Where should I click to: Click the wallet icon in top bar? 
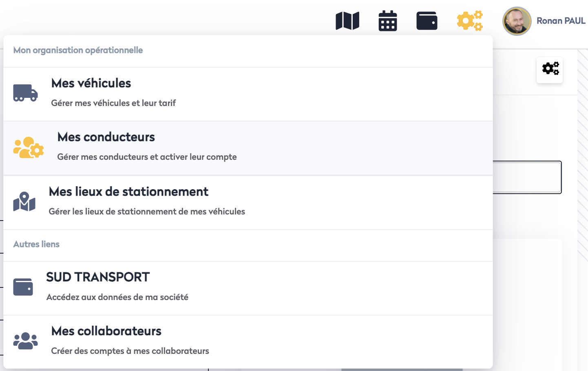427,21
